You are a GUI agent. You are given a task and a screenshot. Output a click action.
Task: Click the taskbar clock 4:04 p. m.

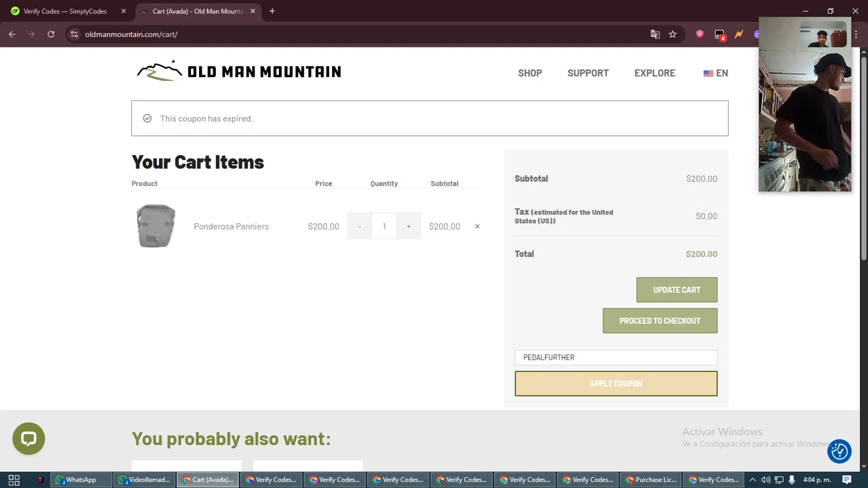pyautogui.click(x=817, y=480)
